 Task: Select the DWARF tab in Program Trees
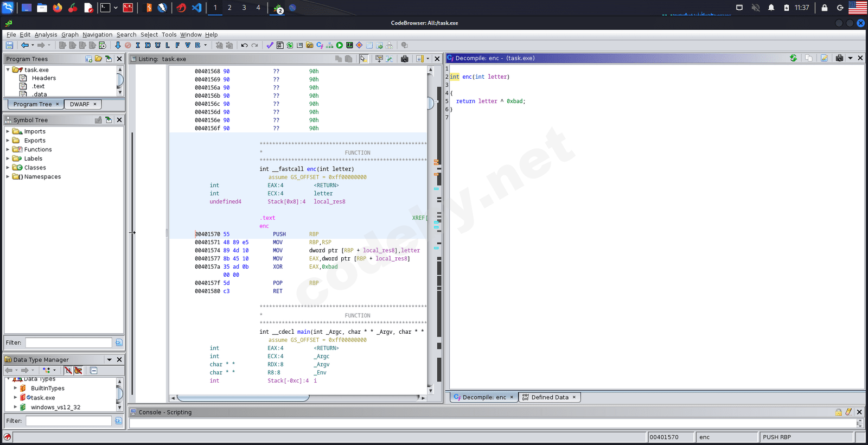click(80, 104)
